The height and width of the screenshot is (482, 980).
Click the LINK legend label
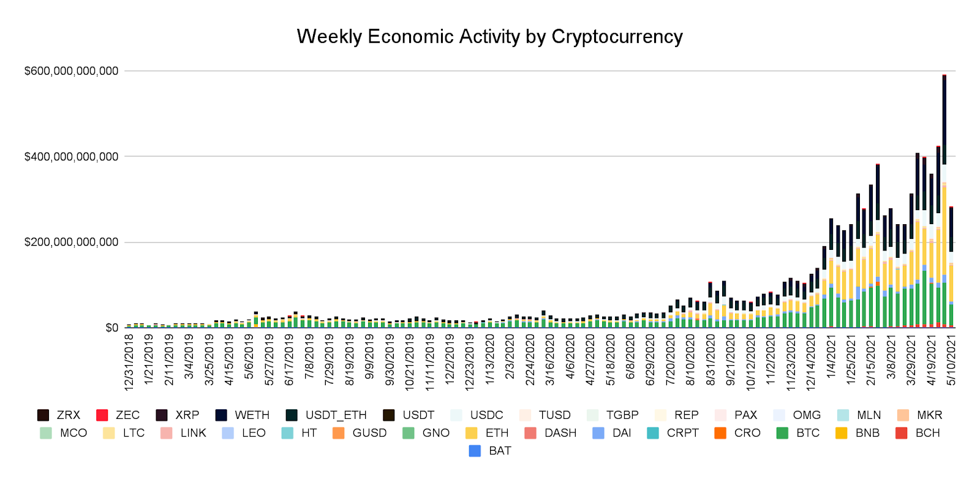[x=193, y=433]
